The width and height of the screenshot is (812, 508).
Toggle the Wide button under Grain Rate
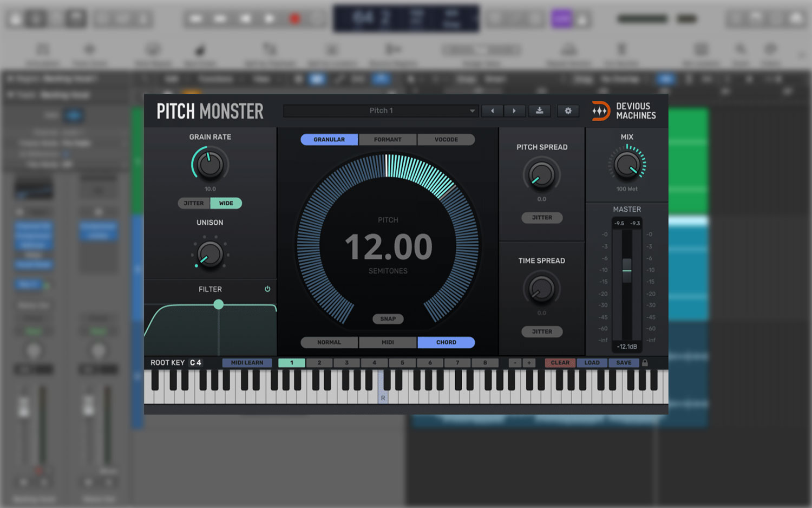click(226, 203)
